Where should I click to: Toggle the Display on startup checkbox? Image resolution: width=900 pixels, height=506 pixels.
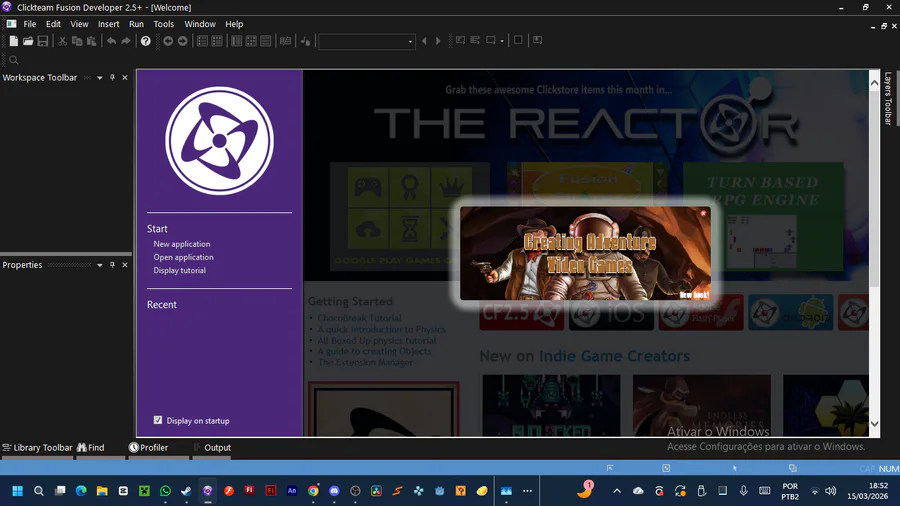pyautogui.click(x=158, y=420)
